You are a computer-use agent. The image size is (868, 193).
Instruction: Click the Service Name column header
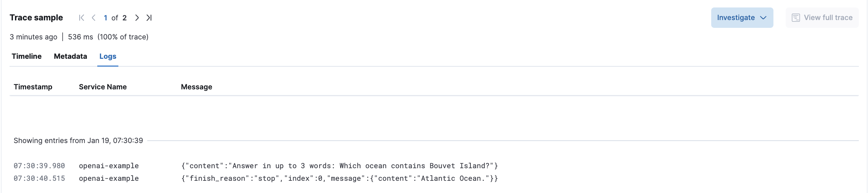click(103, 87)
